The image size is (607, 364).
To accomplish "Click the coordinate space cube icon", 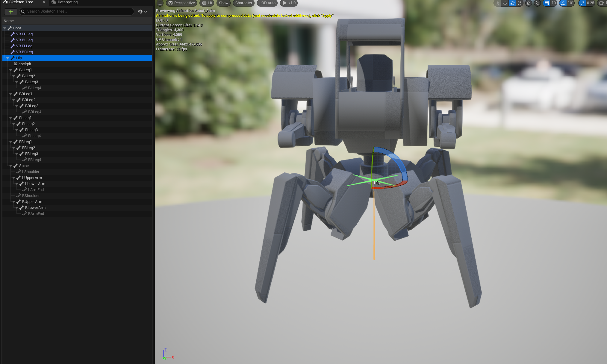I will [x=529, y=3].
